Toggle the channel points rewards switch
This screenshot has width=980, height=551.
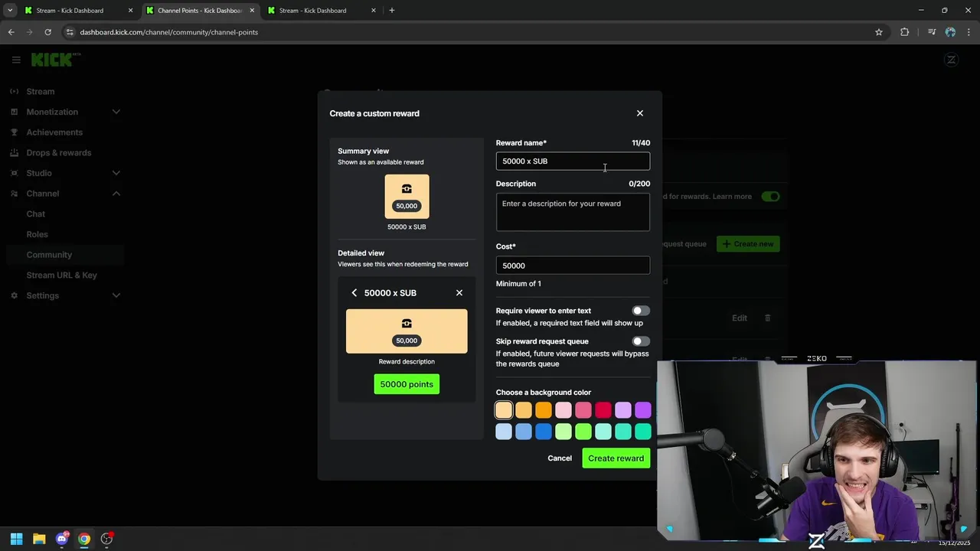pyautogui.click(x=770, y=197)
